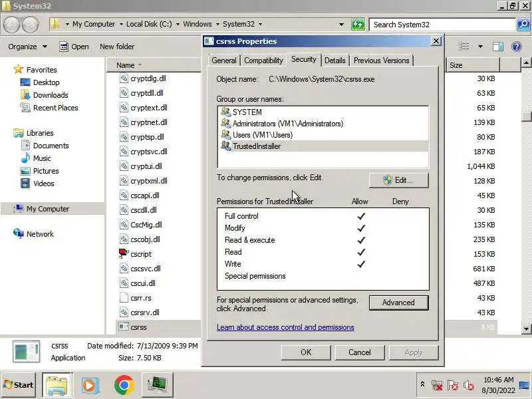Open the view options dropdown arrow
Image resolution: width=532 pixels, height=399 pixels.
[x=480, y=46]
